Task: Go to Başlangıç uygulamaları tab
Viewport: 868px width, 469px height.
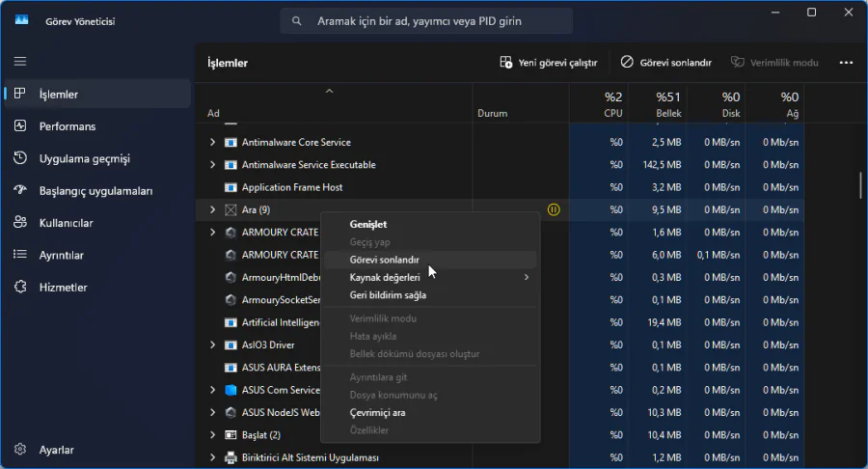Action: click(x=97, y=190)
